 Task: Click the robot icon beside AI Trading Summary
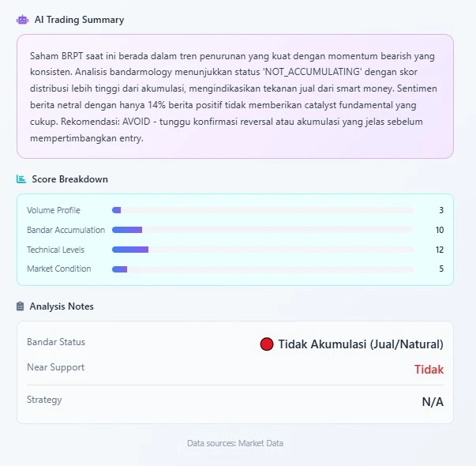click(x=22, y=20)
